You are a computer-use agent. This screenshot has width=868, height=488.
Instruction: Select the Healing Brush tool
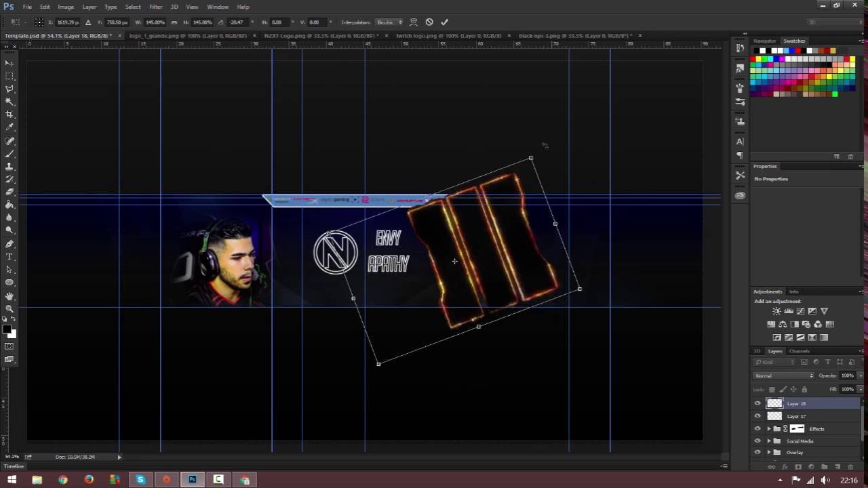[9, 141]
